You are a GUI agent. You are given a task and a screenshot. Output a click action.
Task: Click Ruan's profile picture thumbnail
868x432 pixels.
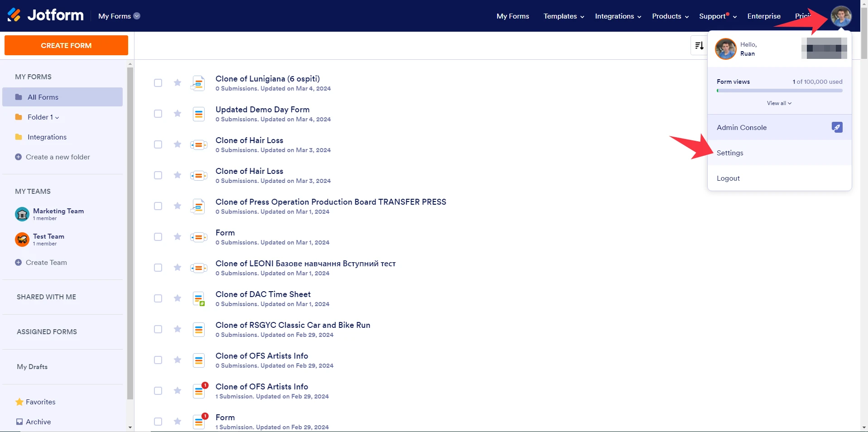725,48
